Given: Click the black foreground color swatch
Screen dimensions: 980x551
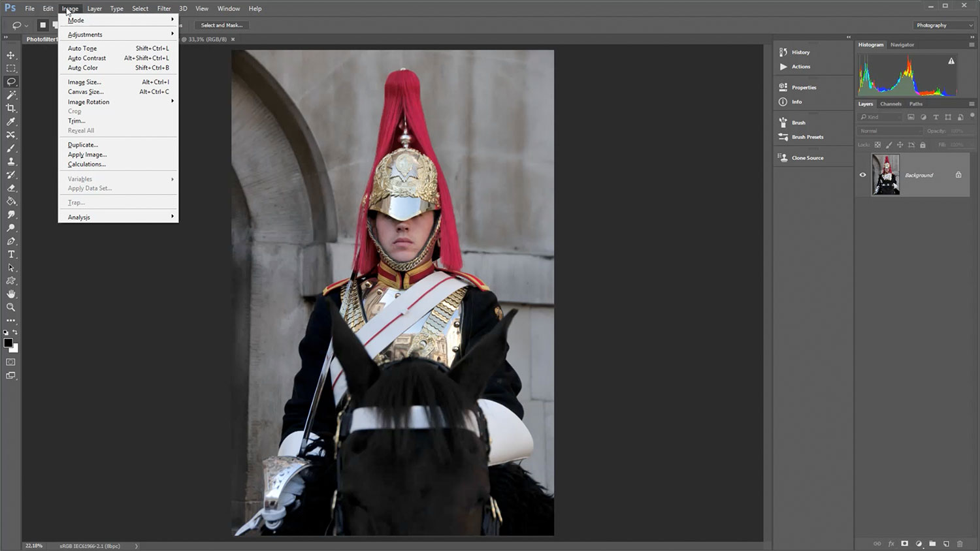Looking at the screenshot, I should click(x=8, y=343).
